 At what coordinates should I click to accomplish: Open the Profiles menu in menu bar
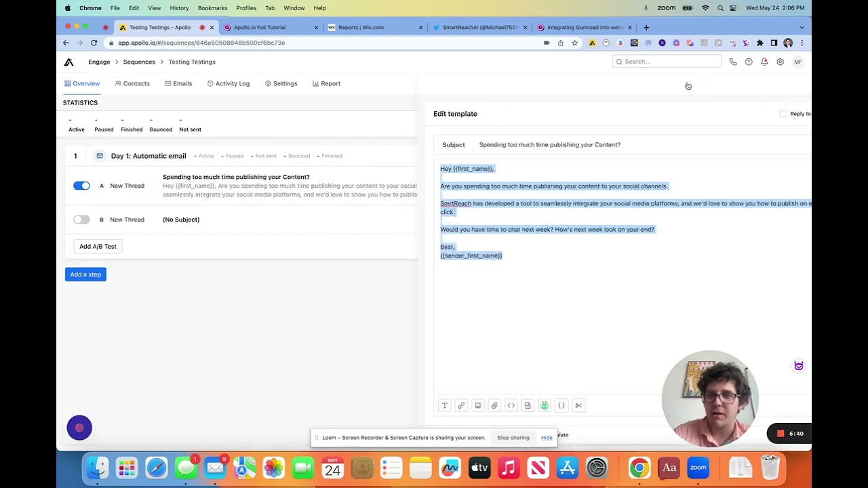[246, 8]
